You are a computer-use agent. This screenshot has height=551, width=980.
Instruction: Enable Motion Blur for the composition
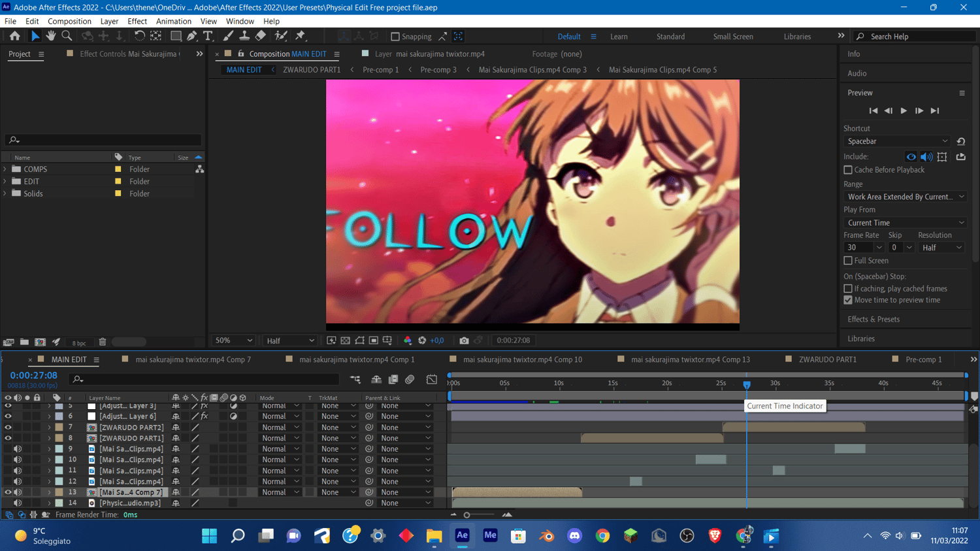pos(410,379)
